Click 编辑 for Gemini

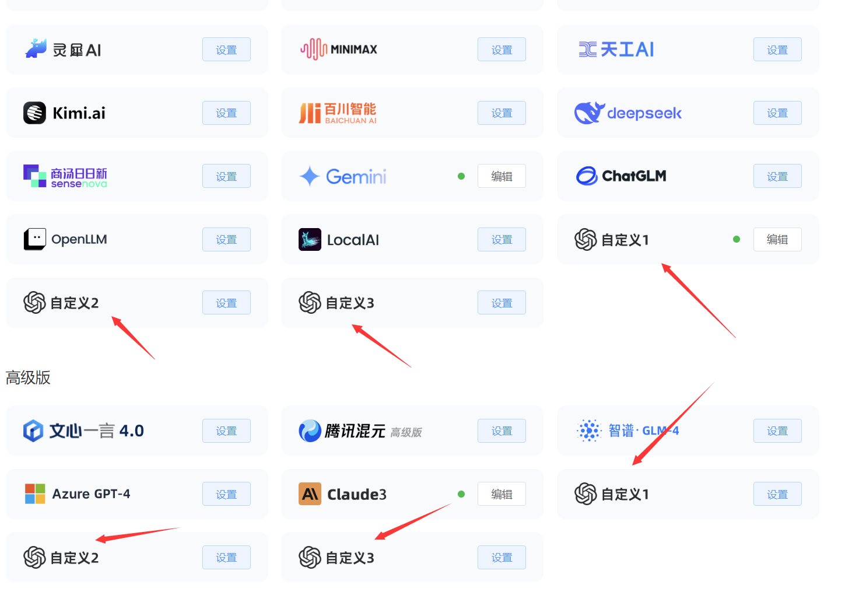pyautogui.click(x=502, y=176)
